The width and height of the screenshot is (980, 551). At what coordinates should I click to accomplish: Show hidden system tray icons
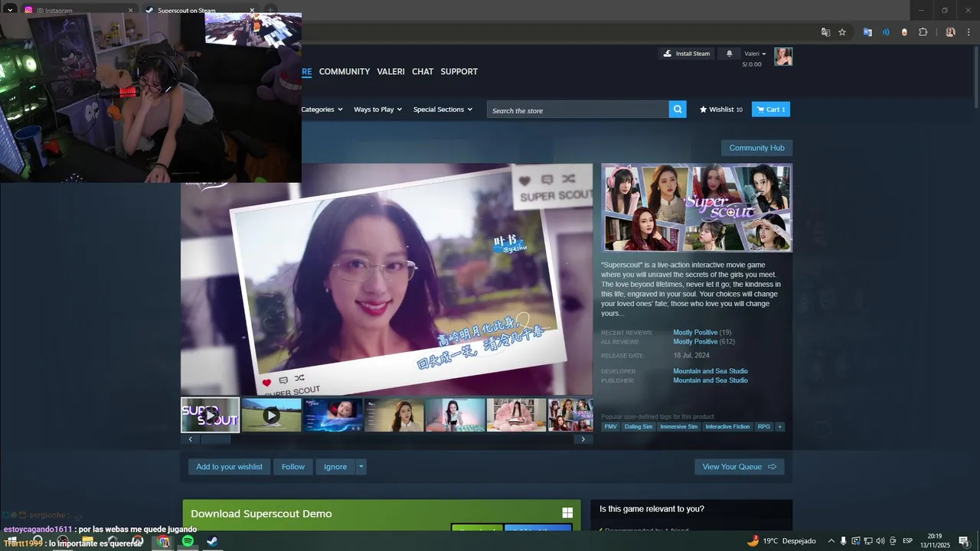click(x=831, y=541)
